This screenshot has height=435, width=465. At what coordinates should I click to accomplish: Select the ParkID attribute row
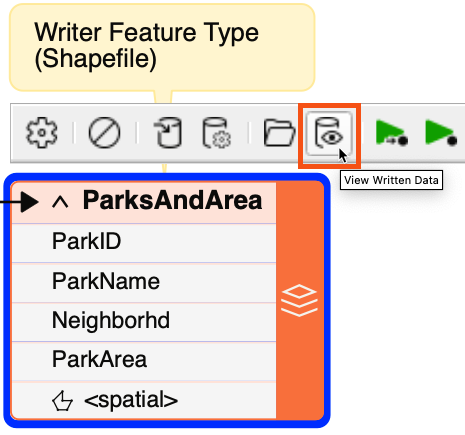(x=144, y=243)
